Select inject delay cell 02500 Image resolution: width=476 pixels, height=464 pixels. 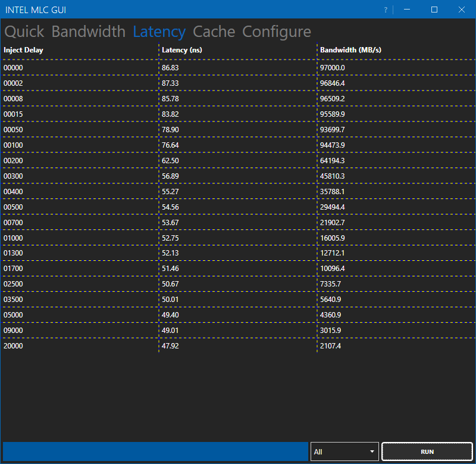[13, 284]
